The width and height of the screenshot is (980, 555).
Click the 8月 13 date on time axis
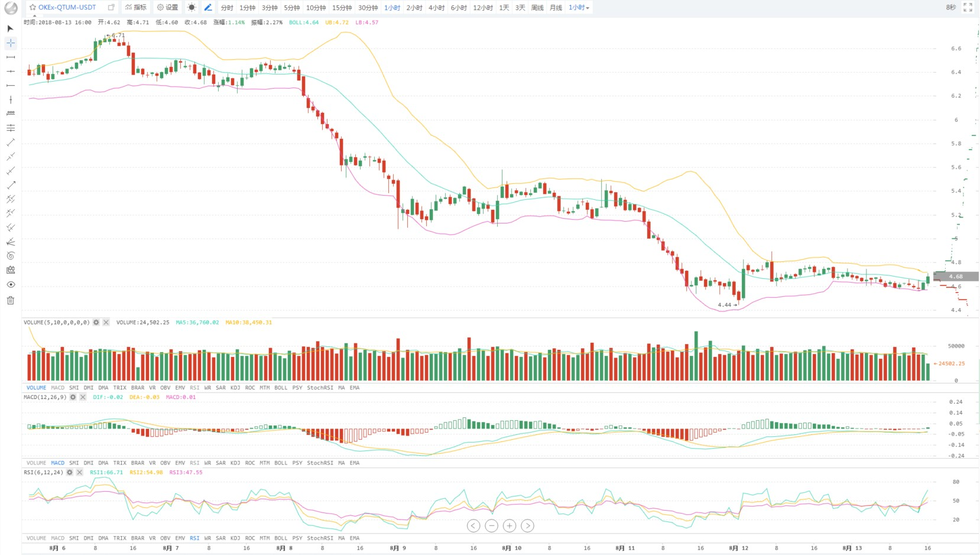coord(852,548)
